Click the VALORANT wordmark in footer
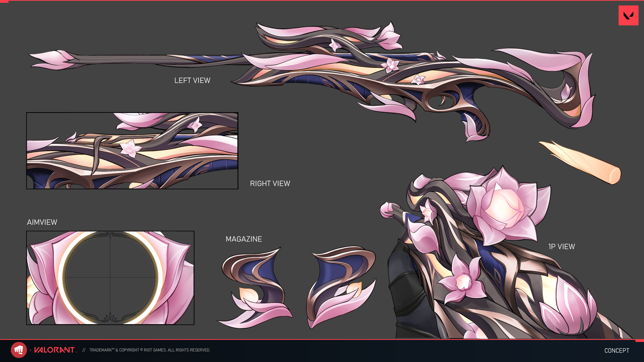The image size is (644, 362). (54, 350)
